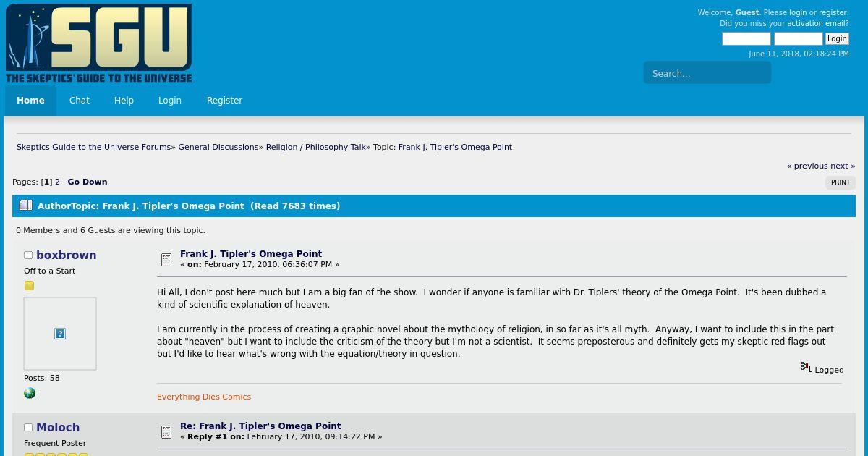Click the Logged IP icon in the first post
The image size is (868, 456).
[x=806, y=368]
